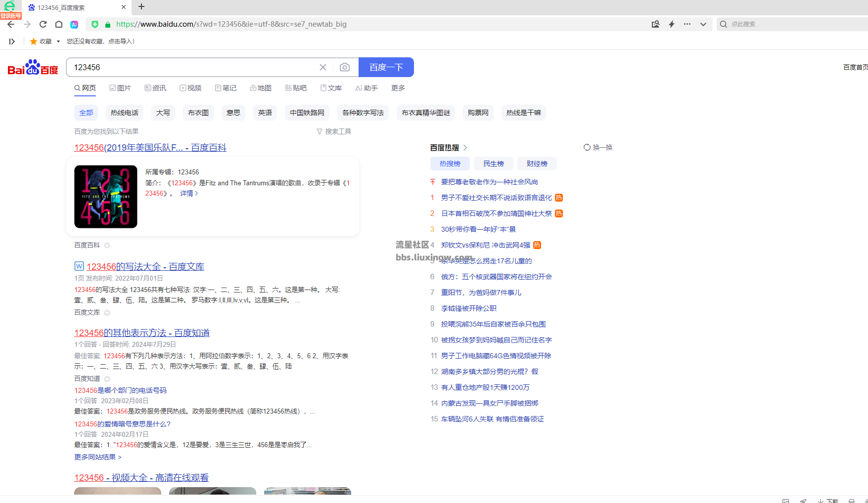The image size is (868, 503).
Task: Click the info icon beside 百度文库 source
Action: [107, 313]
